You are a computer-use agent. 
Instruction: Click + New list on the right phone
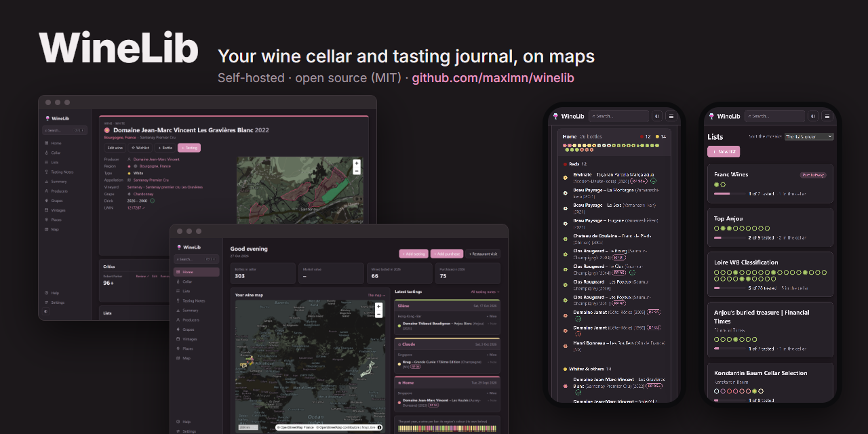[x=724, y=152]
